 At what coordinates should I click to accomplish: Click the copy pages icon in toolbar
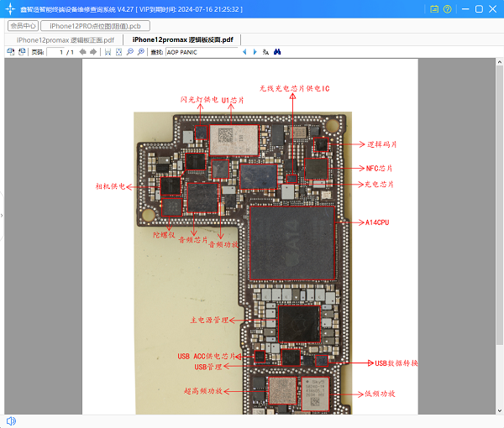[x=21, y=52]
